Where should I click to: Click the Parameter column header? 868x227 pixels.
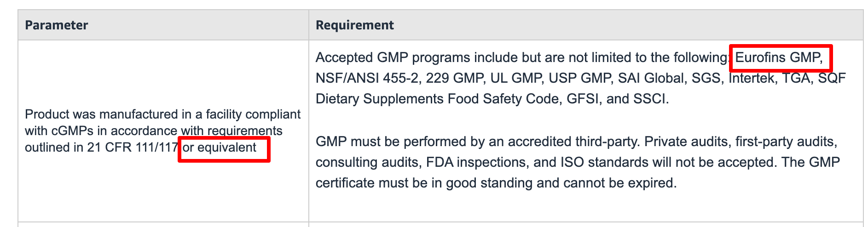(56, 25)
